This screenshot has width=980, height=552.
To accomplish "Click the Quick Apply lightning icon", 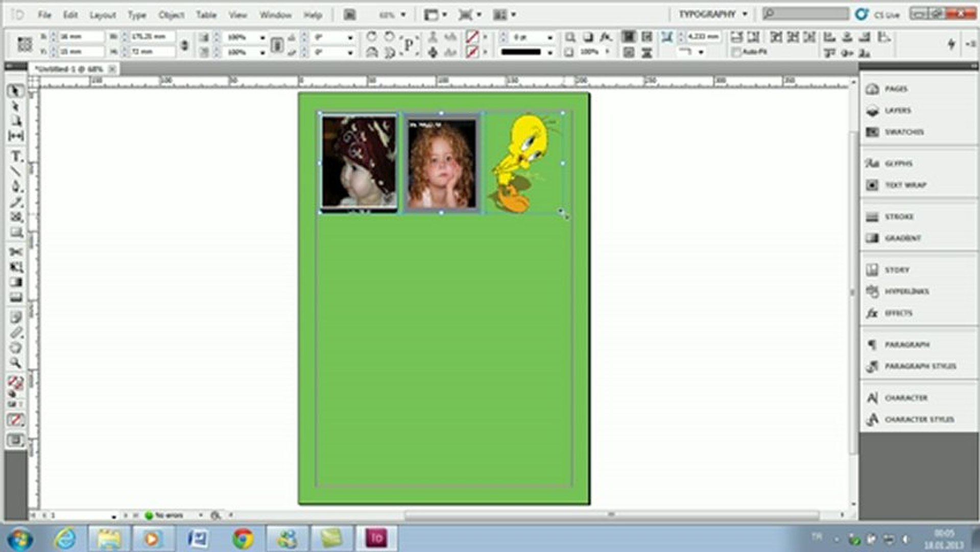I will tap(951, 44).
